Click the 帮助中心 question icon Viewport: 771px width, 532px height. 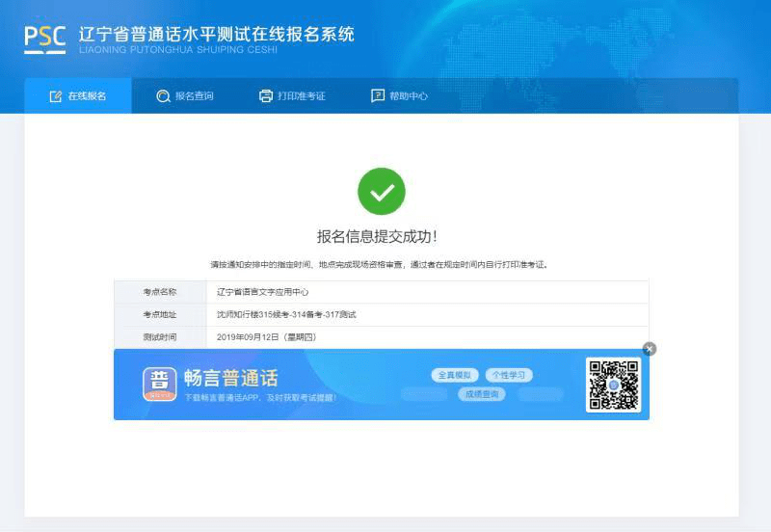click(x=378, y=95)
